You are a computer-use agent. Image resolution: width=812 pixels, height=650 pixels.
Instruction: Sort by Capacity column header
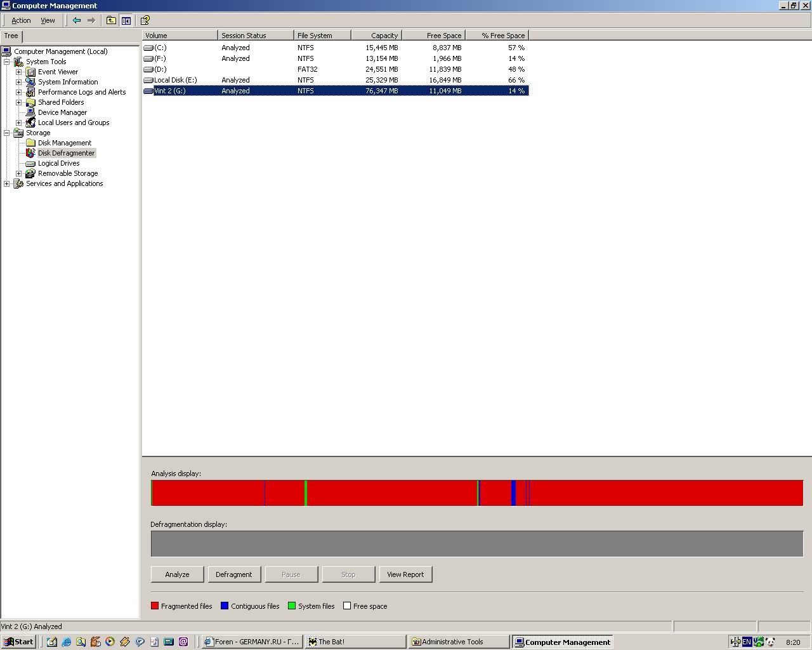(x=377, y=36)
